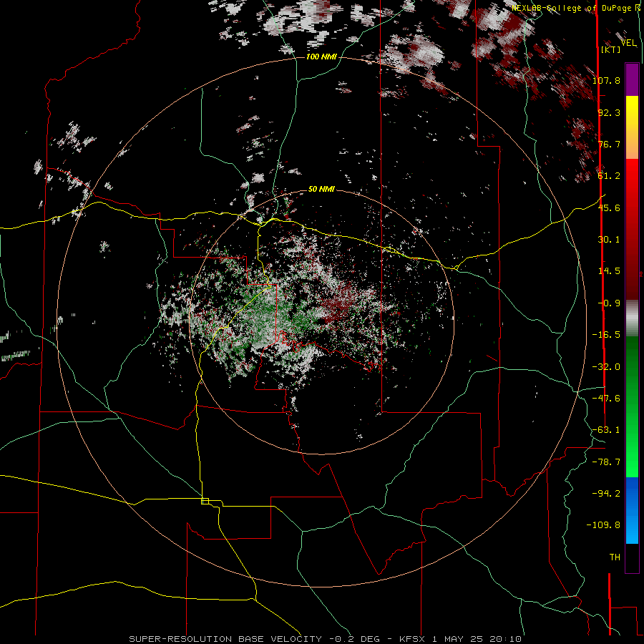Select the 61.2 velocity scale value

pos(609,176)
